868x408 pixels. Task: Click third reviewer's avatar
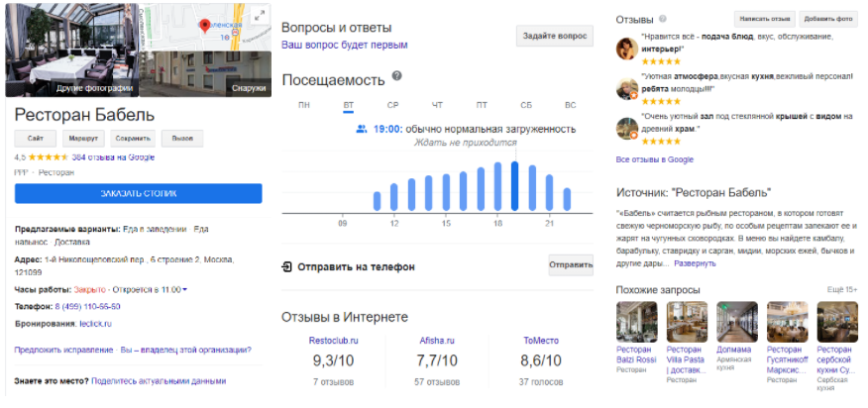click(x=627, y=129)
